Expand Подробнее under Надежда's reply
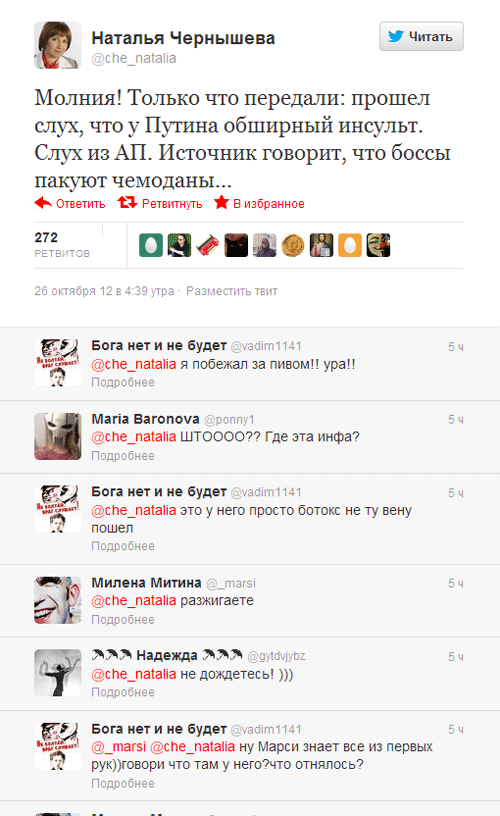Viewport: 500px width, 816px height. 123,692
